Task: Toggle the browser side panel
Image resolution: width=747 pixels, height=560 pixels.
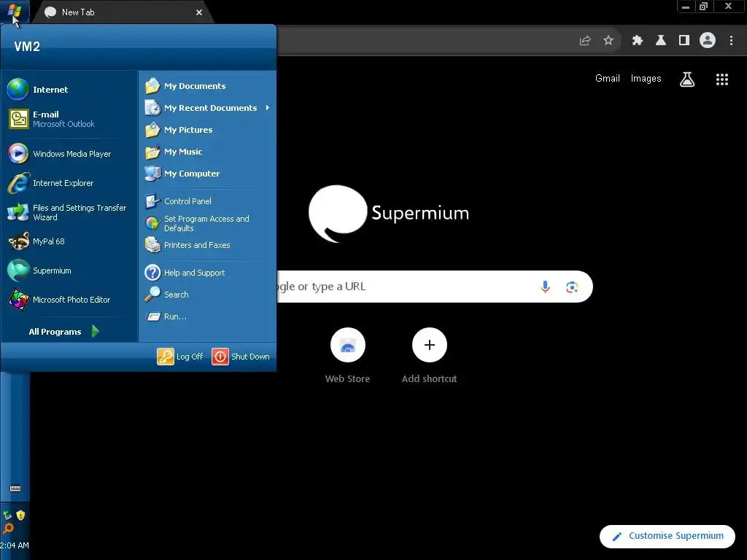Action: [684, 41]
